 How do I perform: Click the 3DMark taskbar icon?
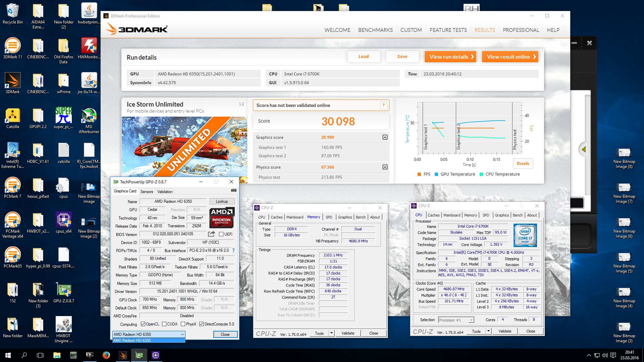point(122,355)
